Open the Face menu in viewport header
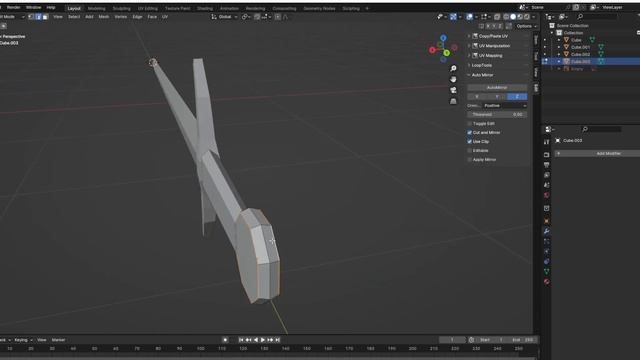This screenshot has width=640, height=360. pyautogui.click(x=152, y=17)
